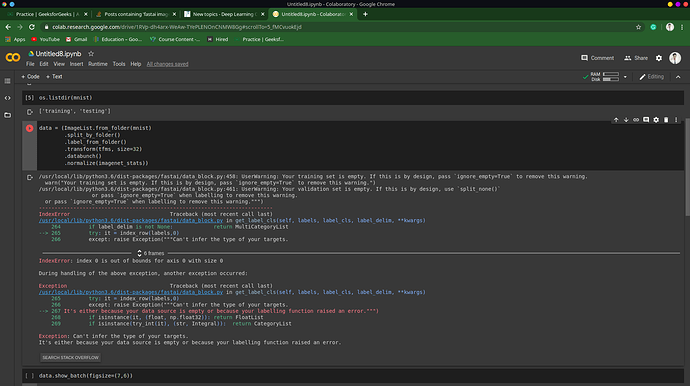Open the View menu
Screen dimensions: 690x386
(x=59, y=64)
